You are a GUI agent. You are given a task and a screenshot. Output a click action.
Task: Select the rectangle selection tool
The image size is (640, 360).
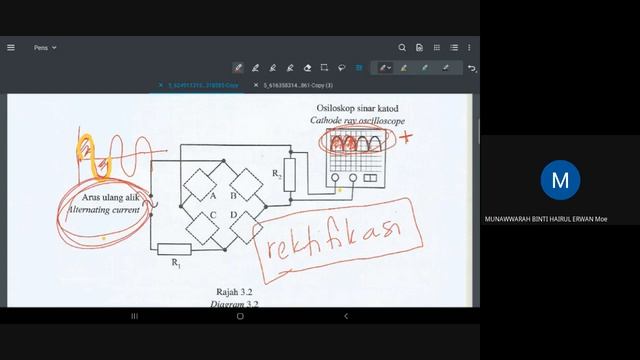click(324, 68)
